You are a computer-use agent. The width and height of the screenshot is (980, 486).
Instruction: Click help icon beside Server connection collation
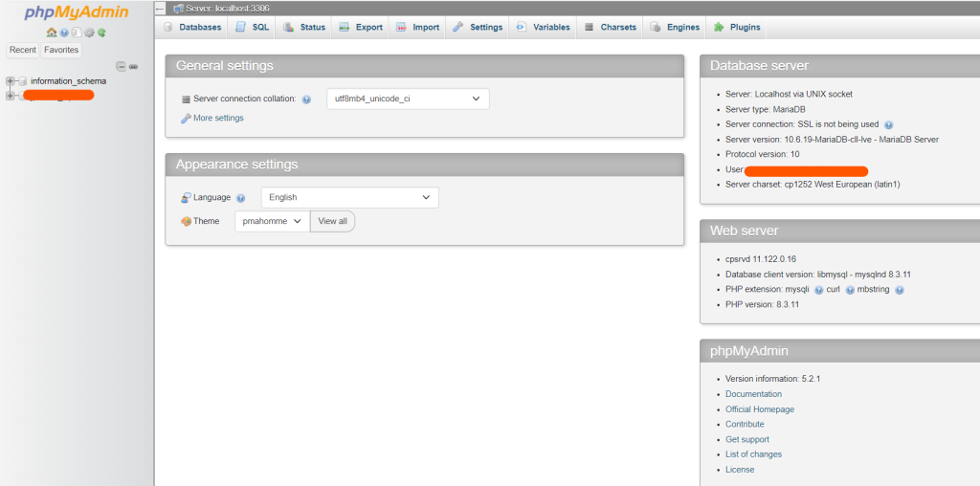point(306,99)
